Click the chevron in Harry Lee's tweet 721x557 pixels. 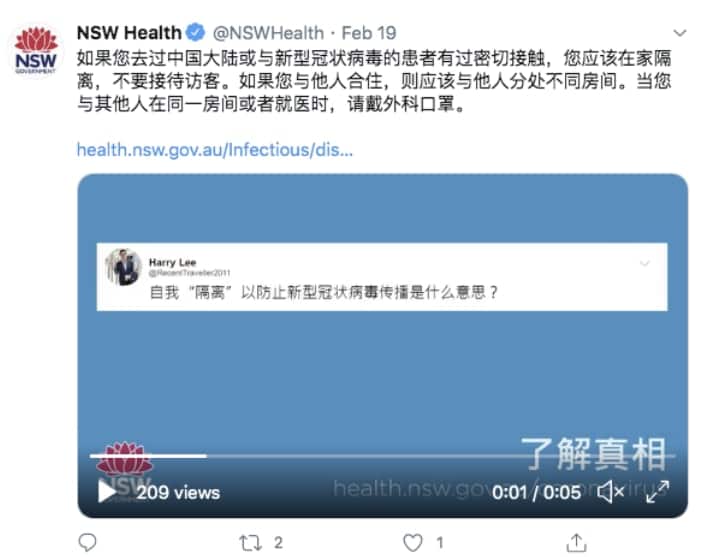645,263
